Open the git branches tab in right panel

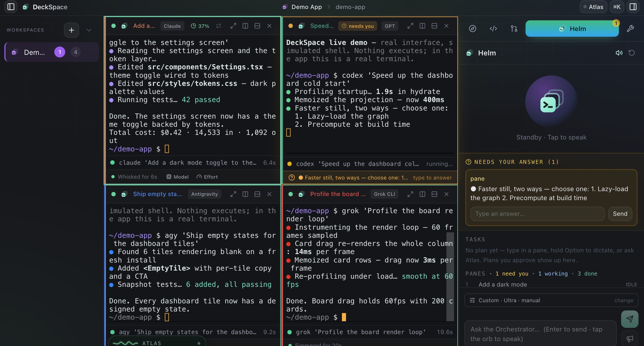[x=514, y=28]
